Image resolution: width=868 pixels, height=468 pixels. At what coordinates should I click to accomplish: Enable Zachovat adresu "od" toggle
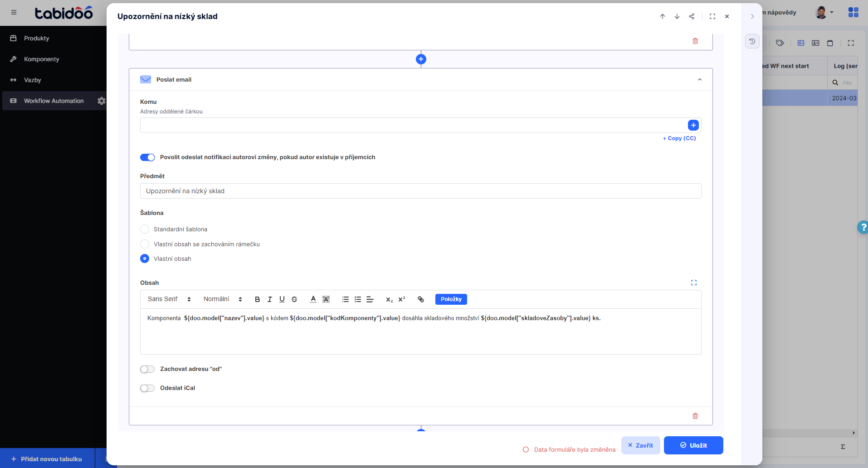pyautogui.click(x=147, y=369)
